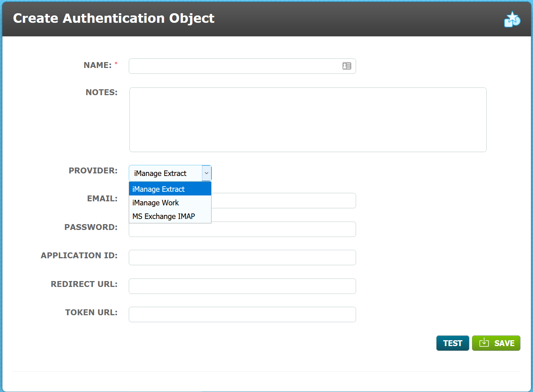Open the Provider dropdown arrow

pyautogui.click(x=206, y=173)
